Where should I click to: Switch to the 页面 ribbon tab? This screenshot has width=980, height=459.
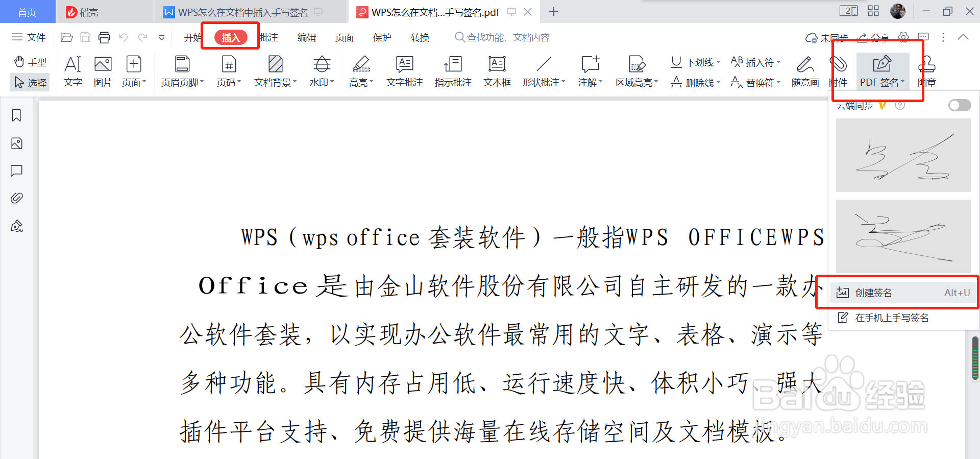coord(345,37)
